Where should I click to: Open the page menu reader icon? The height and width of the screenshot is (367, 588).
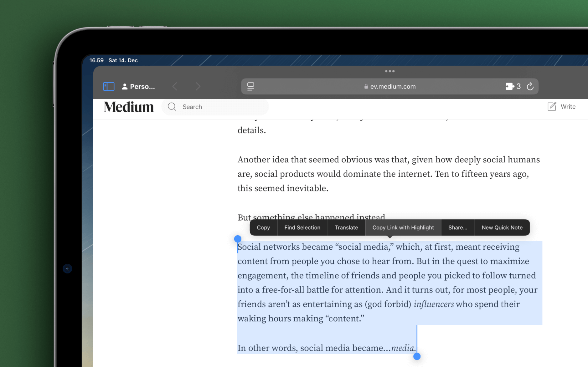coord(251,86)
